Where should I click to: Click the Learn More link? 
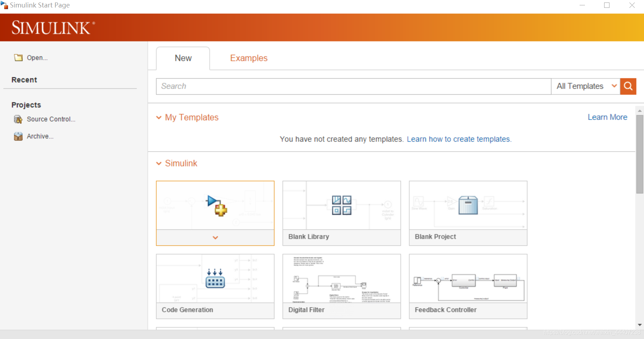[x=607, y=117]
